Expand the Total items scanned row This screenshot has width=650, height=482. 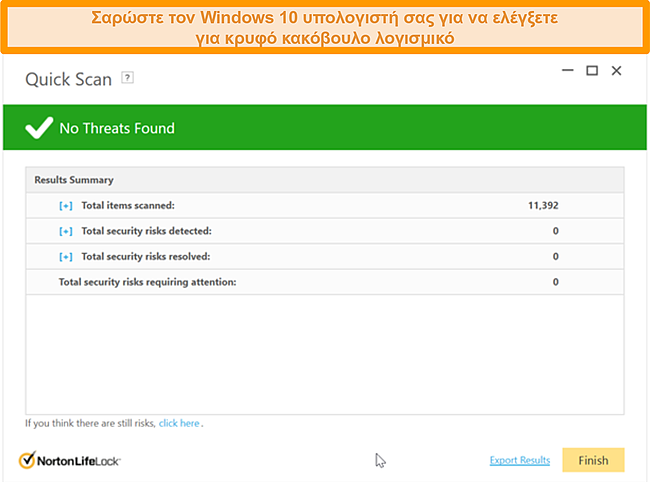coord(65,206)
